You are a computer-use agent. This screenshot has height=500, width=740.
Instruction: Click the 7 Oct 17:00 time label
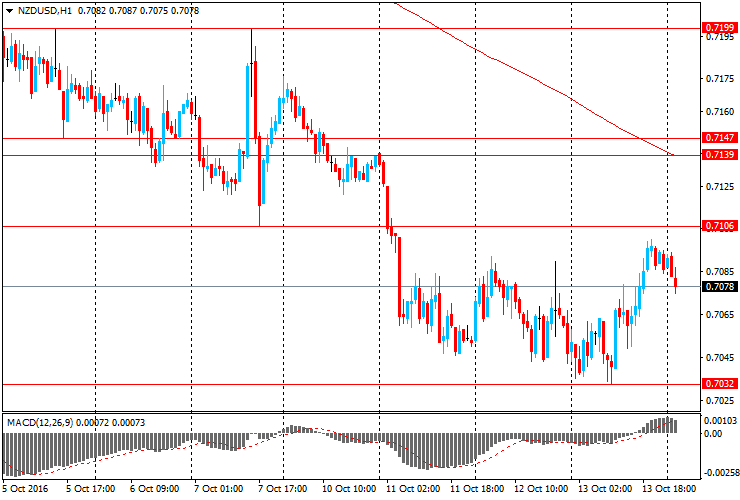point(282,489)
